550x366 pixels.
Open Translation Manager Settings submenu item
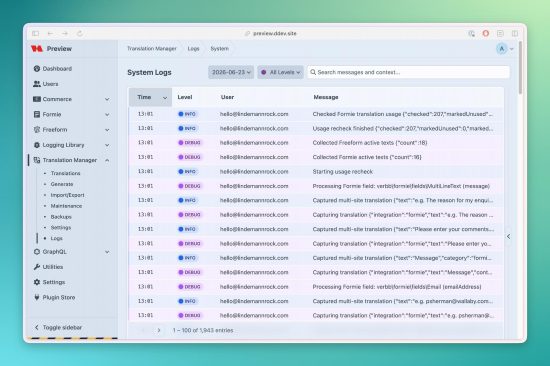[61, 227]
